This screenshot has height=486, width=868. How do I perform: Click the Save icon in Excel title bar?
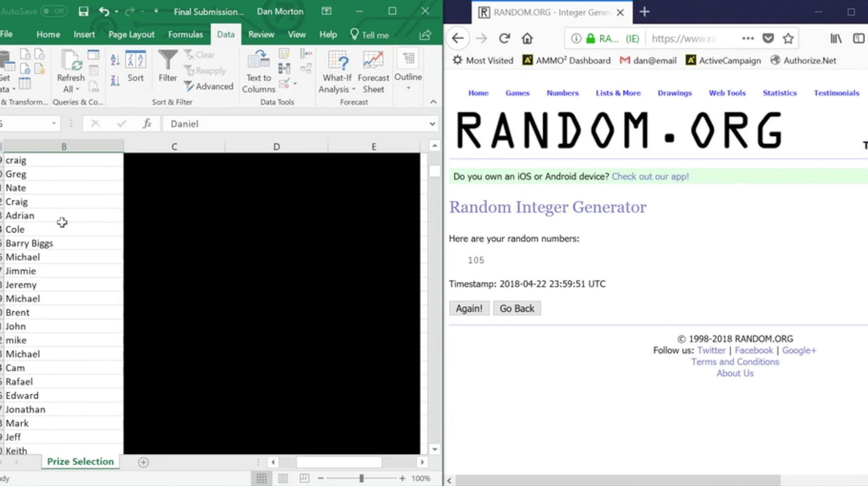pyautogui.click(x=83, y=12)
